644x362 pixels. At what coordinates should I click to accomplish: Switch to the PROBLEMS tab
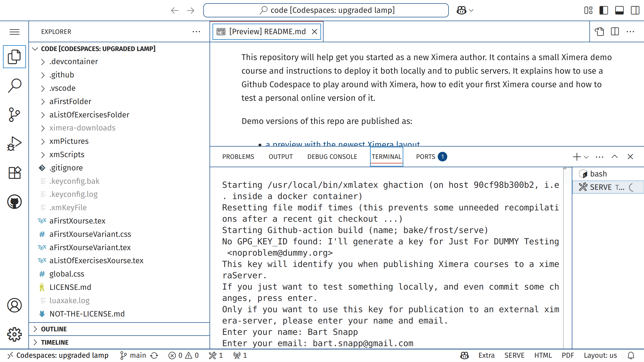click(238, 157)
